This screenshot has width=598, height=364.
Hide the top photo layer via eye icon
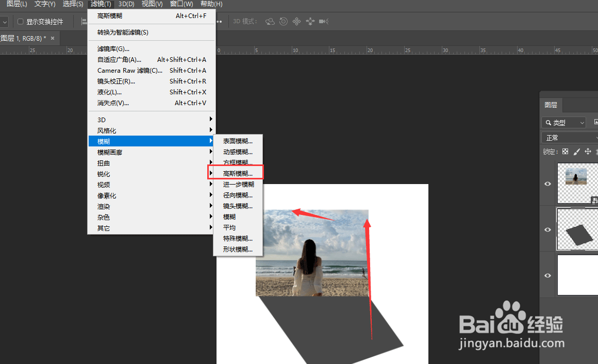[x=547, y=184]
